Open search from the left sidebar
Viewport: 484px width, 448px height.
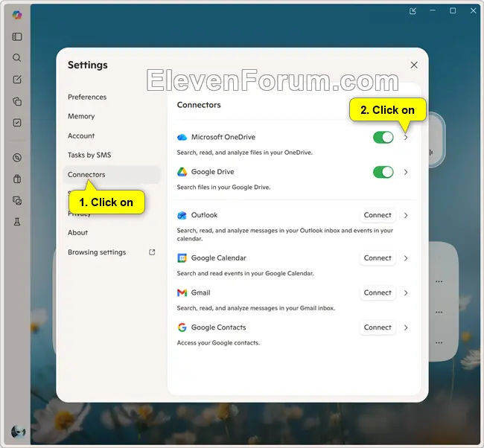(x=17, y=58)
